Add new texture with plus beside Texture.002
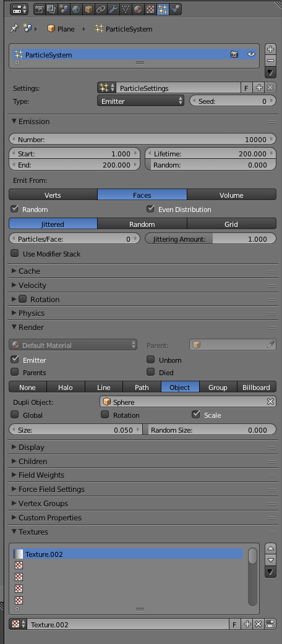This screenshot has width=282, height=644. [x=247, y=624]
